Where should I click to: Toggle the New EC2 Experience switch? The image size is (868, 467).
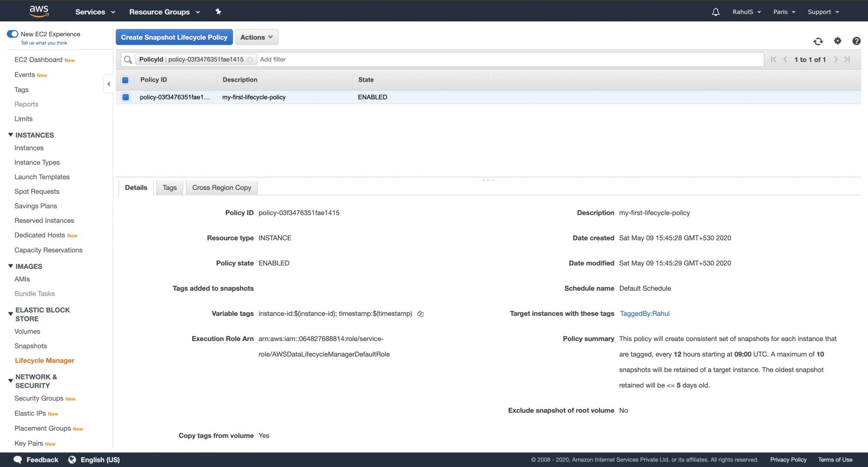[13, 33]
